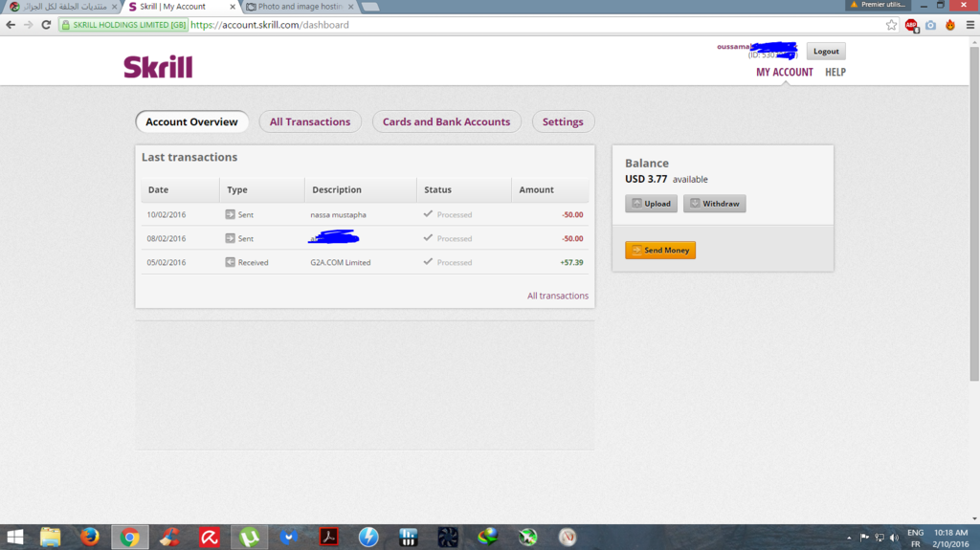
Task: Open Cards and Bank Accounts tab
Action: click(446, 121)
